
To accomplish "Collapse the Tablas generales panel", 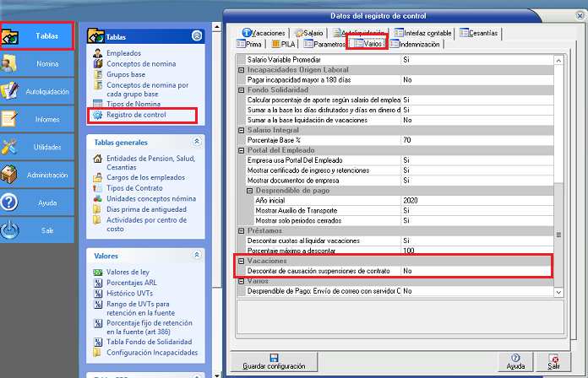I will click(197, 143).
